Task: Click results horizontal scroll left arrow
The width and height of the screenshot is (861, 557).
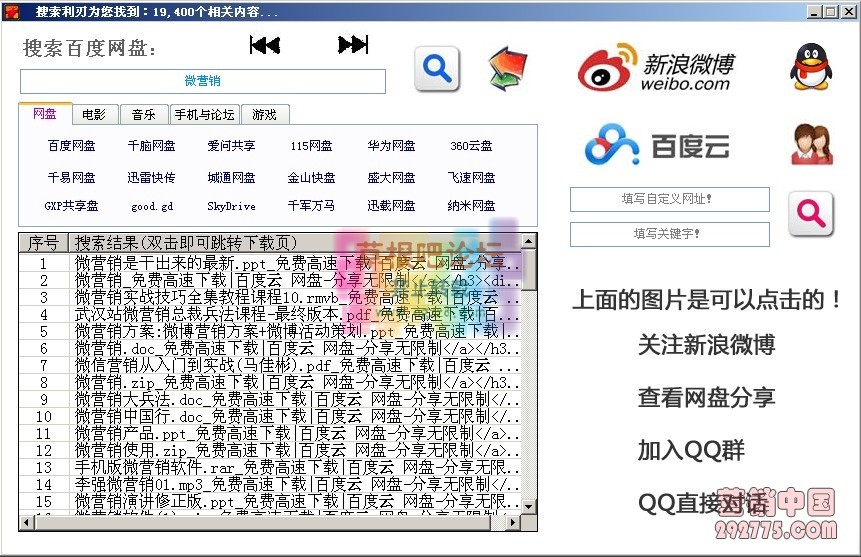Action: (26, 522)
